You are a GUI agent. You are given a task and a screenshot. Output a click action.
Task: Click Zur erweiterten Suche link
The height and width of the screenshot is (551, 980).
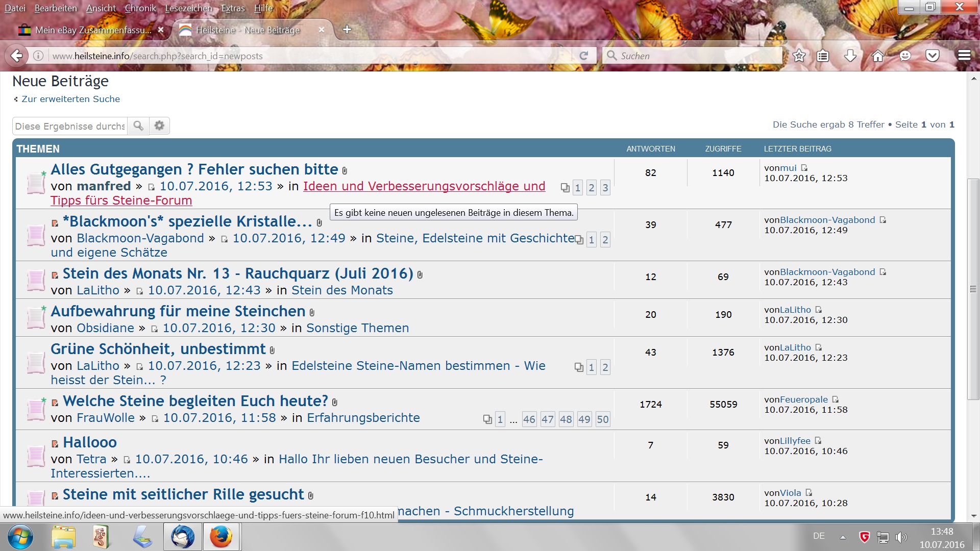70,99
